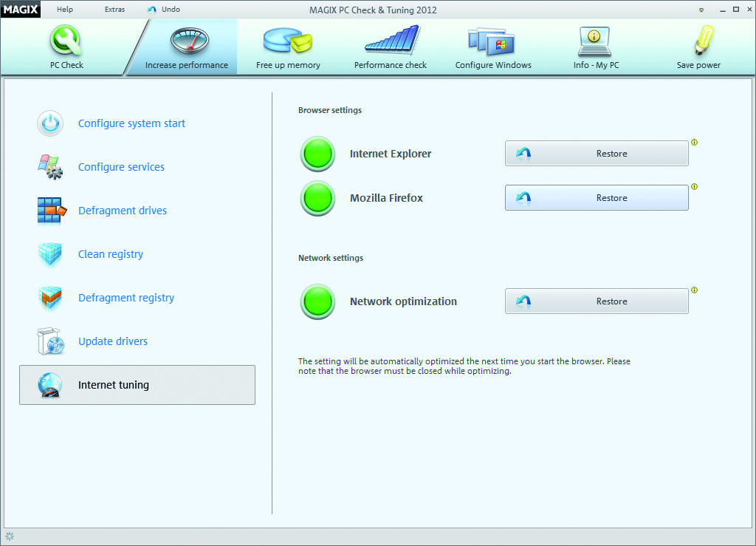
Task: Switch to the Configure Windows tab label
Action: [x=493, y=65]
